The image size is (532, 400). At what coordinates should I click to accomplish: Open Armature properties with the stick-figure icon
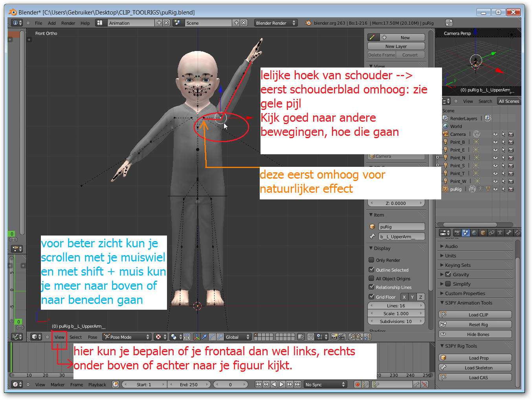pos(500,232)
